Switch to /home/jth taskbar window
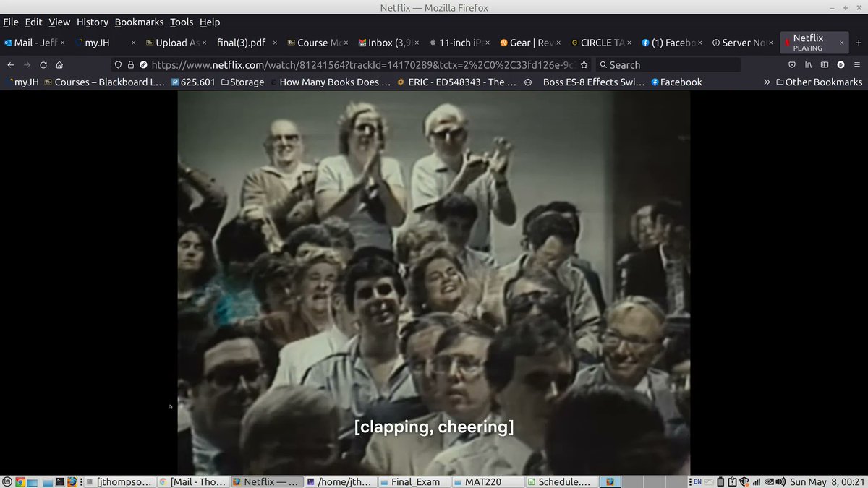This screenshot has height=488, width=868. 340,481
